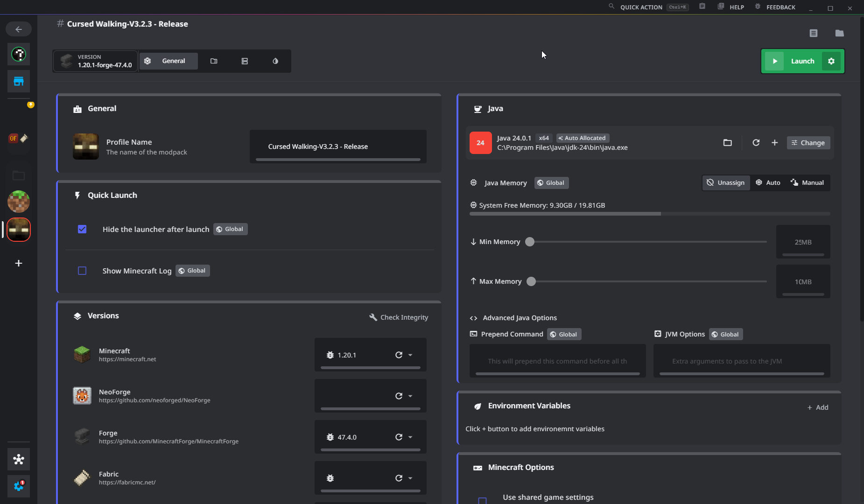Select the General settings tab

[x=169, y=61]
